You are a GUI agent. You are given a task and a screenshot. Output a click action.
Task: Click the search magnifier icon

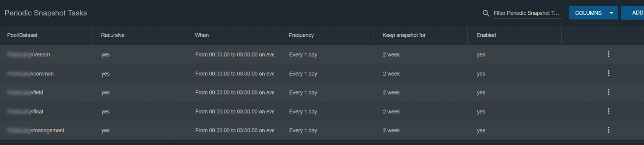[486, 13]
